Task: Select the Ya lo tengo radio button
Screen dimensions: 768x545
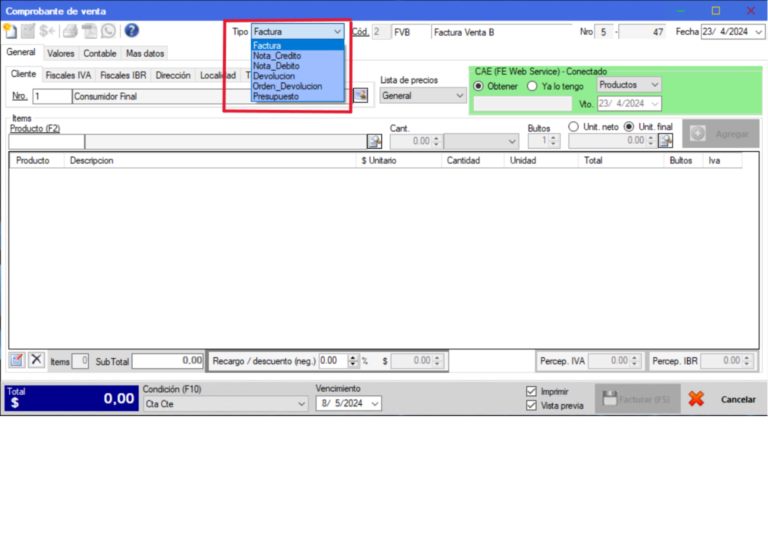Action: tap(532, 86)
